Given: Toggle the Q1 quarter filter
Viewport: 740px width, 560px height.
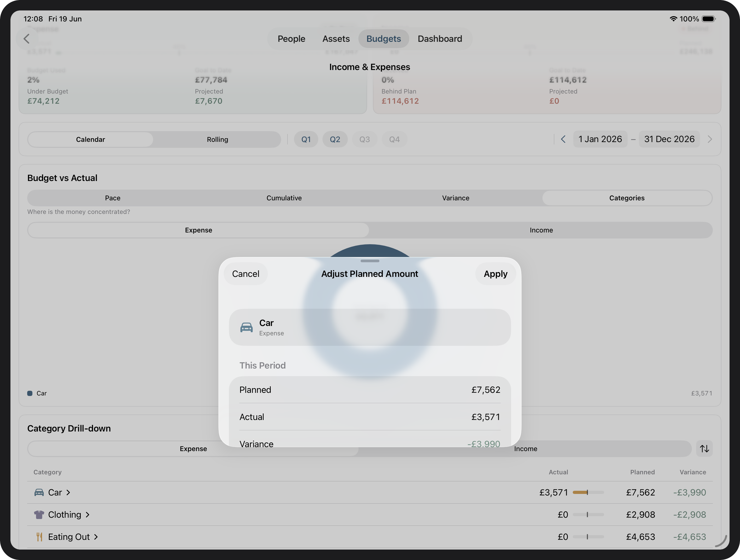Looking at the screenshot, I should pyautogui.click(x=306, y=139).
